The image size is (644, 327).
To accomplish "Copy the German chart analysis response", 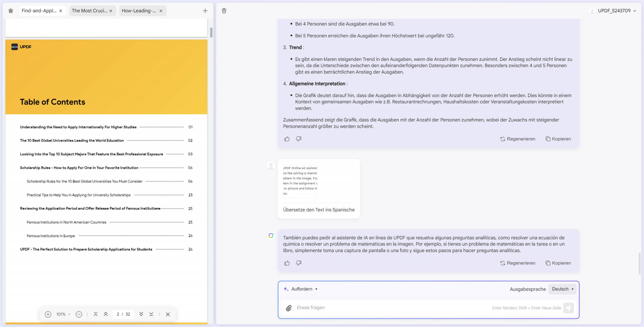I will pyautogui.click(x=558, y=139).
